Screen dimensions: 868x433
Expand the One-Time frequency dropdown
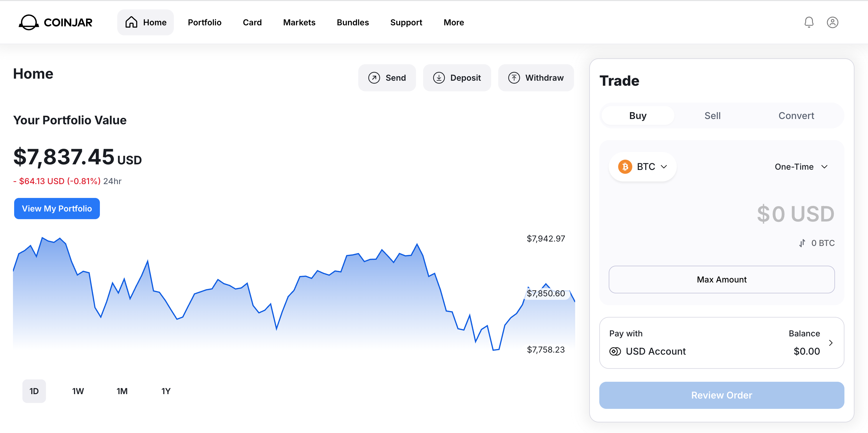click(801, 167)
